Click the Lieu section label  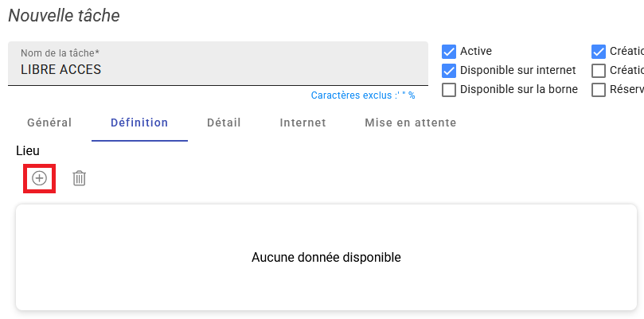click(28, 150)
